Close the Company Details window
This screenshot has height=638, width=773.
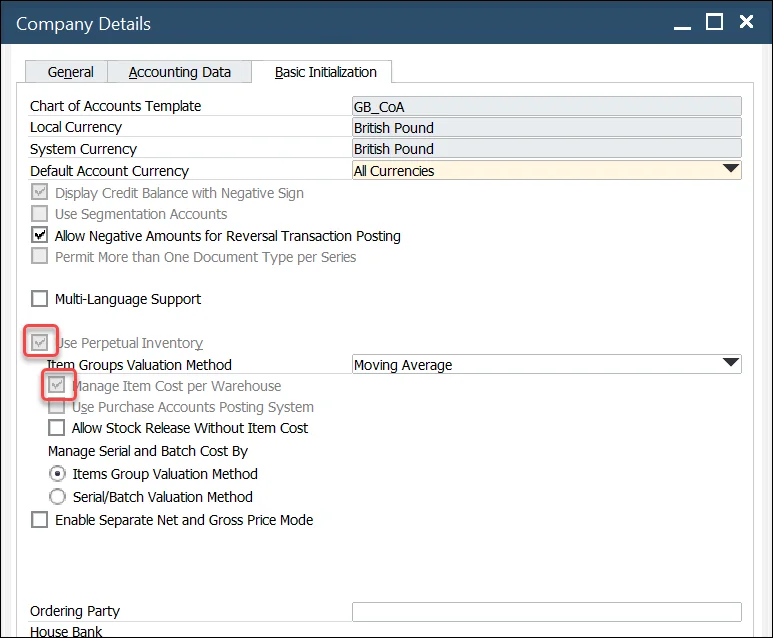tap(746, 22)
